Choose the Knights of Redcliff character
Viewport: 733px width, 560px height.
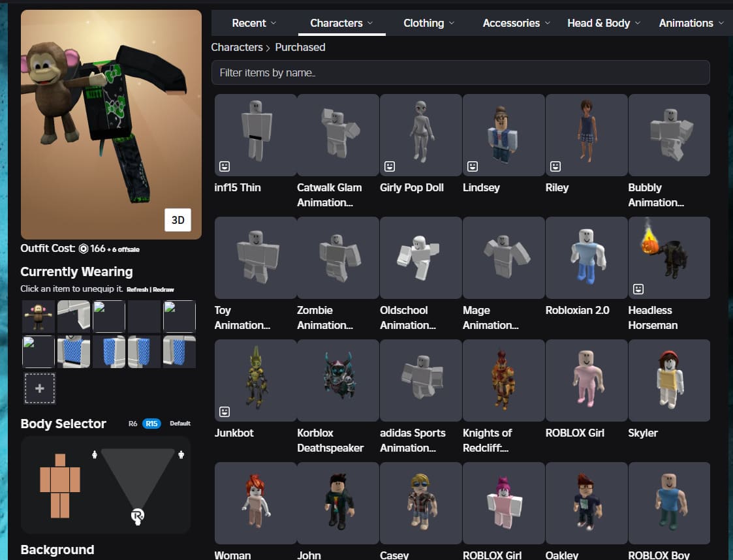(x=503, y=381)
